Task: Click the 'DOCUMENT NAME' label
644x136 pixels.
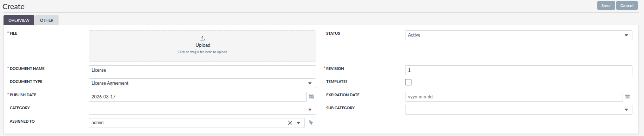Action: pos(27,69)
